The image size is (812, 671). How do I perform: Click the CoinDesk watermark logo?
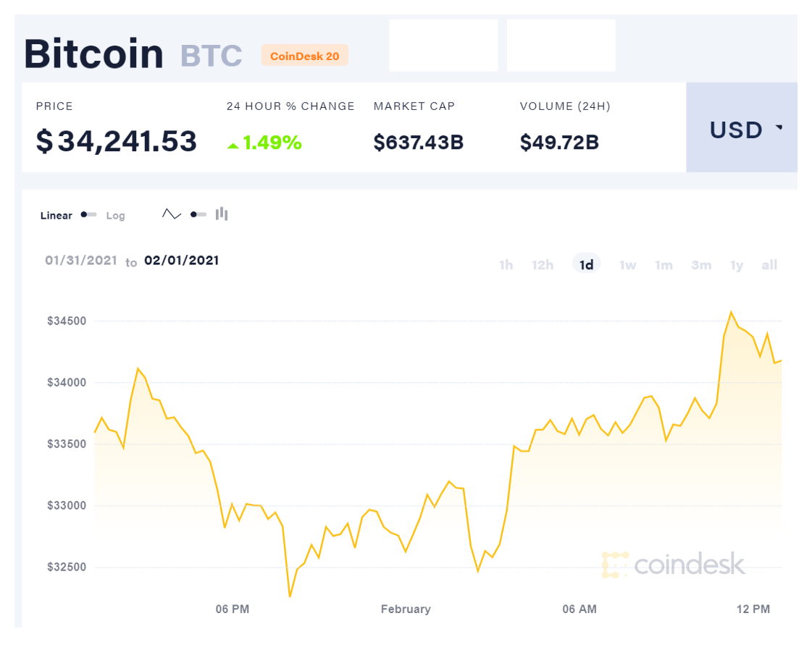pos(673,564)
